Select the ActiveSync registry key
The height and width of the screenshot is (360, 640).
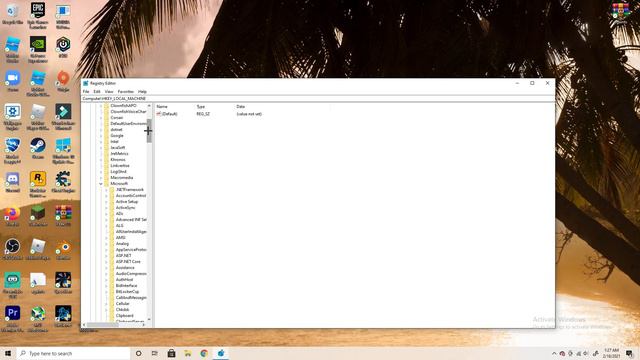click(x=125, y=208)
